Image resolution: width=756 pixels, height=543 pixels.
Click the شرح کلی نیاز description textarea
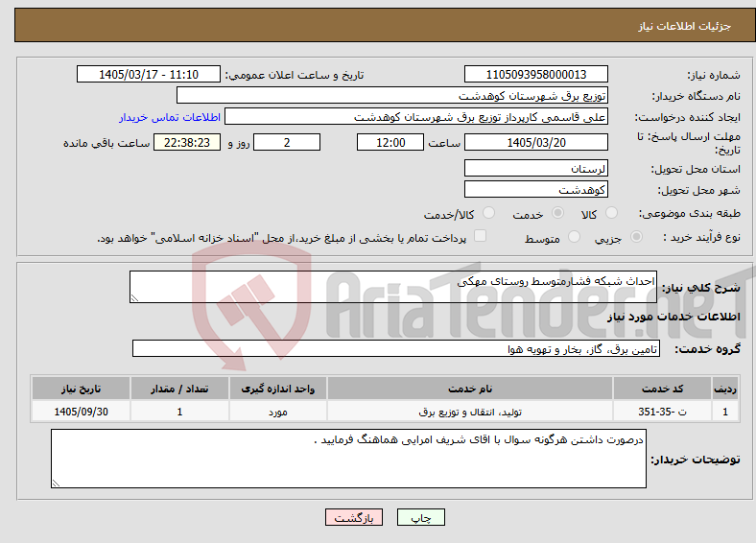point(393,287)
